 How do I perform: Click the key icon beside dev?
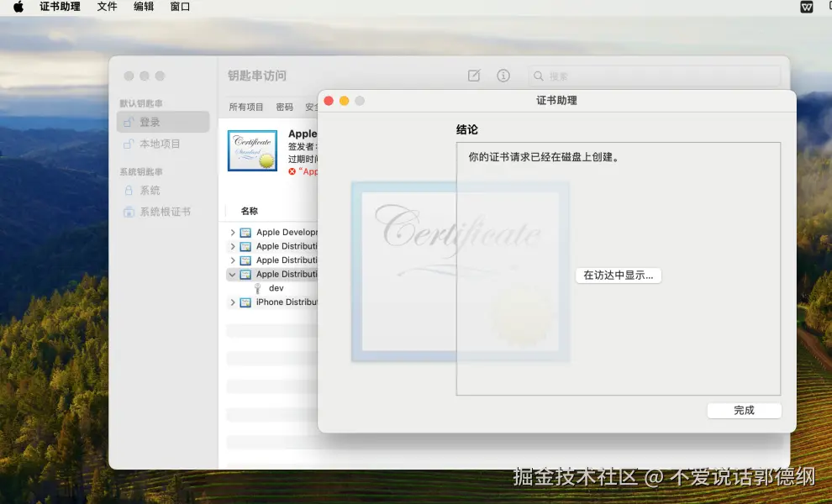(x=257, y=288)
